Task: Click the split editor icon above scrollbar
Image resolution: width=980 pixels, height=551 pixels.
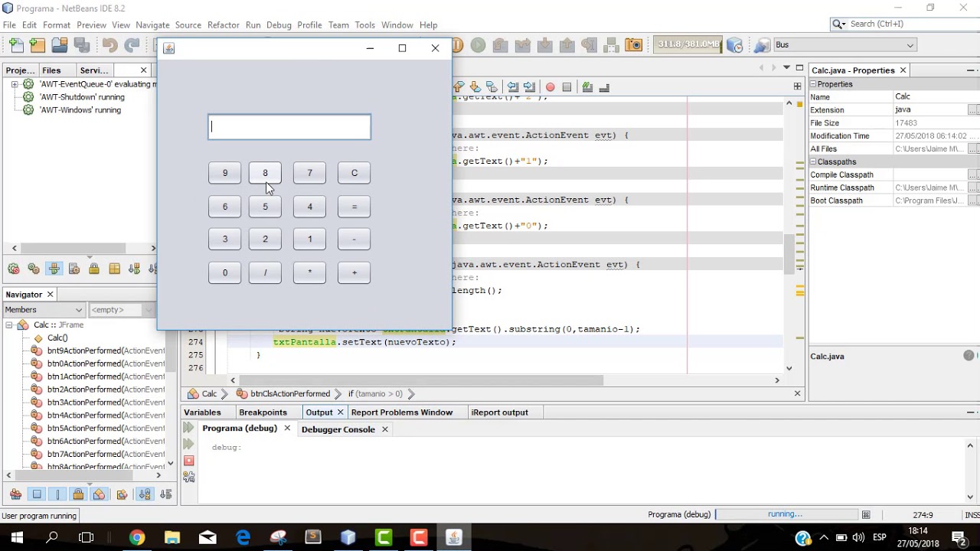Action: pos(797,86)
